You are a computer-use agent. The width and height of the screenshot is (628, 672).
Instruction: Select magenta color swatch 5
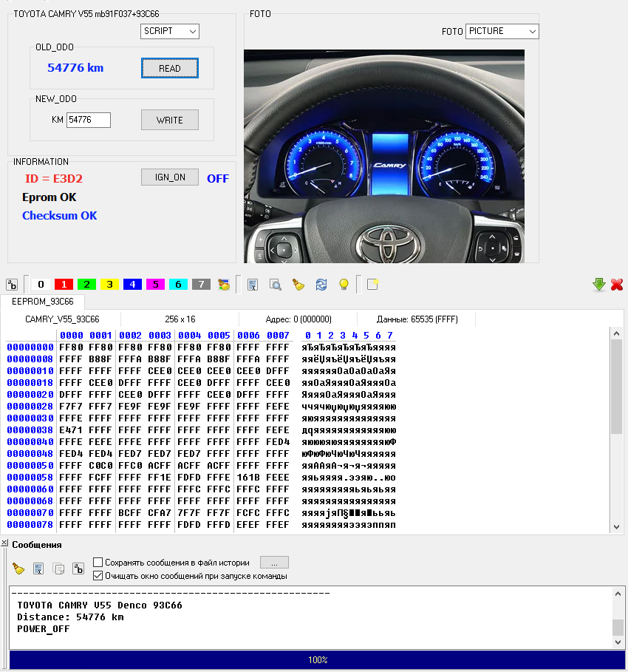coord(155,284)
